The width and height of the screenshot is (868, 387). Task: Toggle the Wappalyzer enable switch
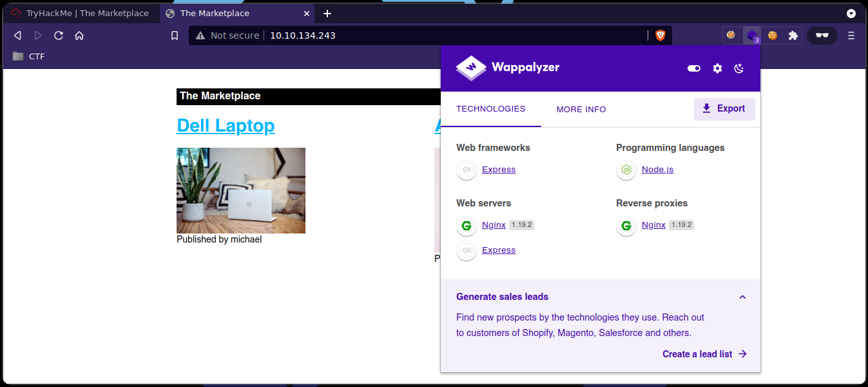[694, 68]
